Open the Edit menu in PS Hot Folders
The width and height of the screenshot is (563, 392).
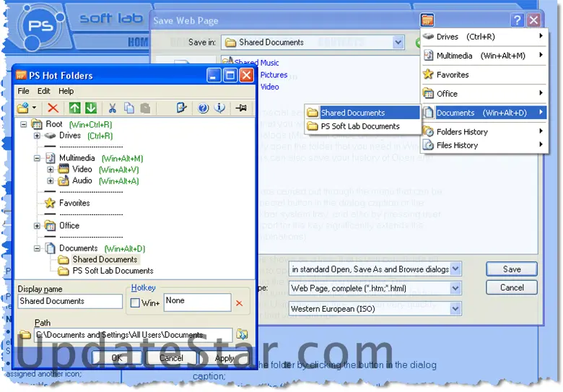point(44,91)
